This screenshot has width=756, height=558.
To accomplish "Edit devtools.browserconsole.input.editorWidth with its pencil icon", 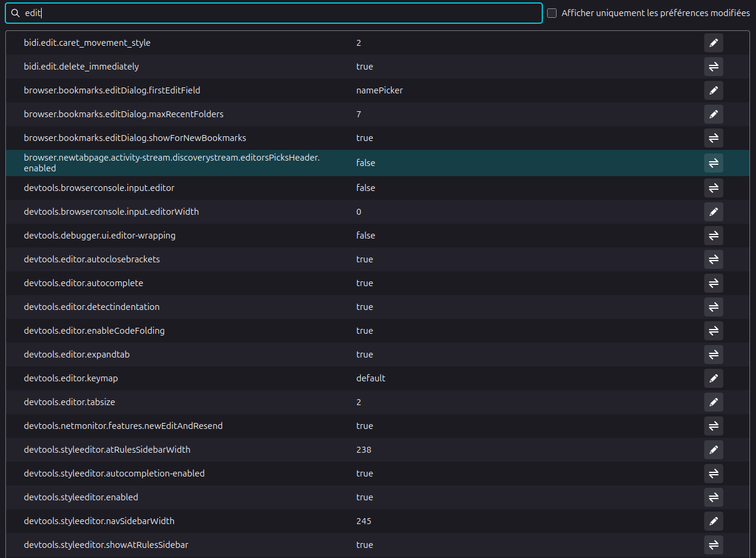I will (713, 212).
